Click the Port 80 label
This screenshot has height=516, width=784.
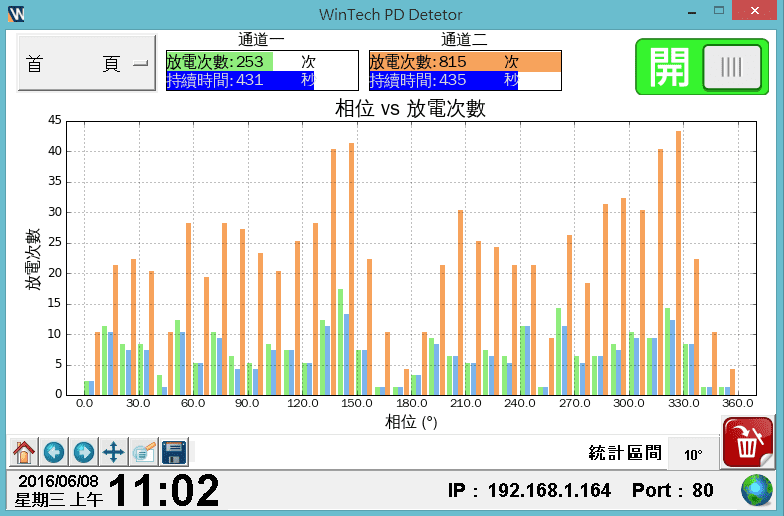click(673, 491)
